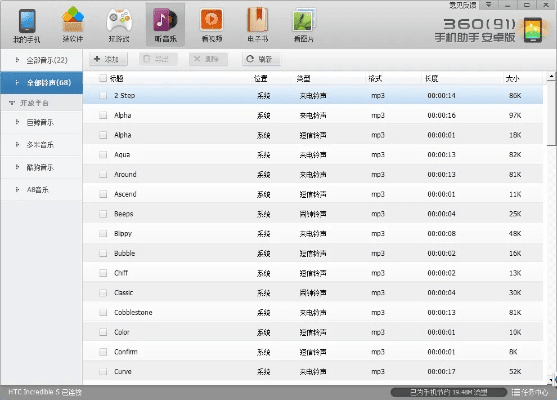Click the 导出 (export) toolbar button
The height and width of the screenshot is (400, 557).
point(158,59)
